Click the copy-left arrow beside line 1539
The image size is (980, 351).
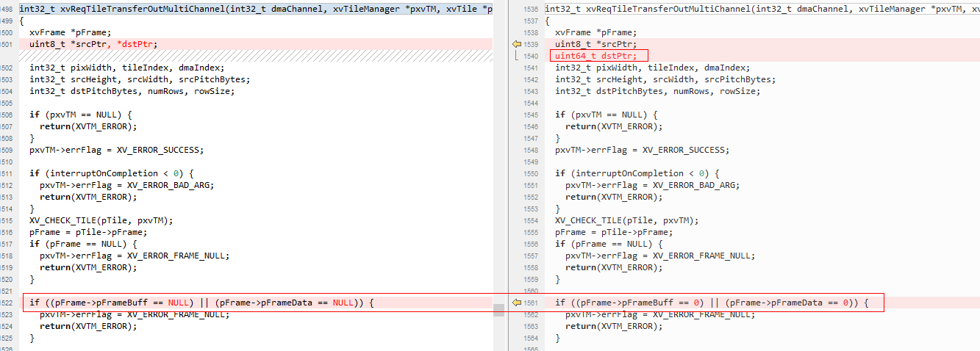(x=517, y=45)
